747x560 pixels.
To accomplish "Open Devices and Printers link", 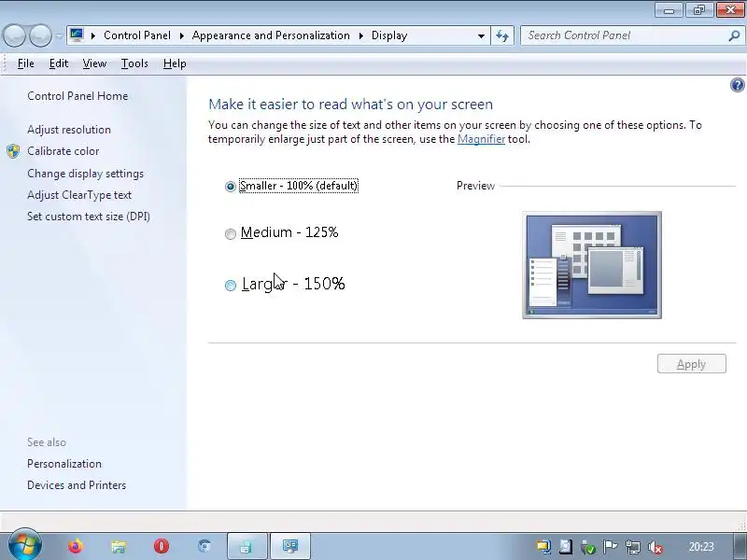I will click(x=77, y=485).
